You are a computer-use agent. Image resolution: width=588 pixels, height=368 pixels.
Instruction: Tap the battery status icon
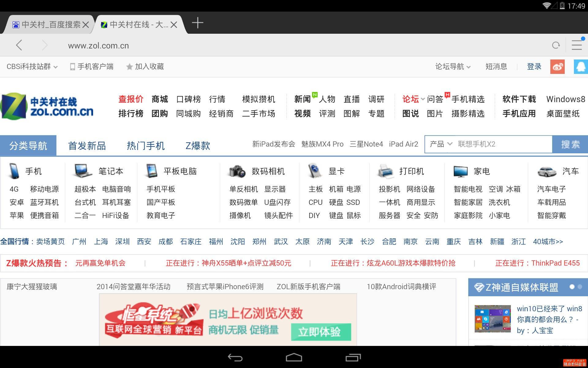pos(562,6)
